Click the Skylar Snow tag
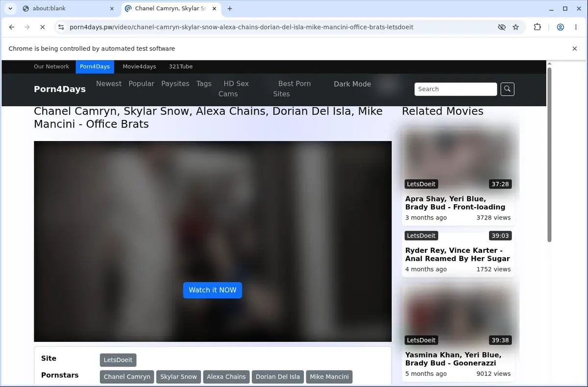This screenshot has width=588, height=387. point(178,377)
